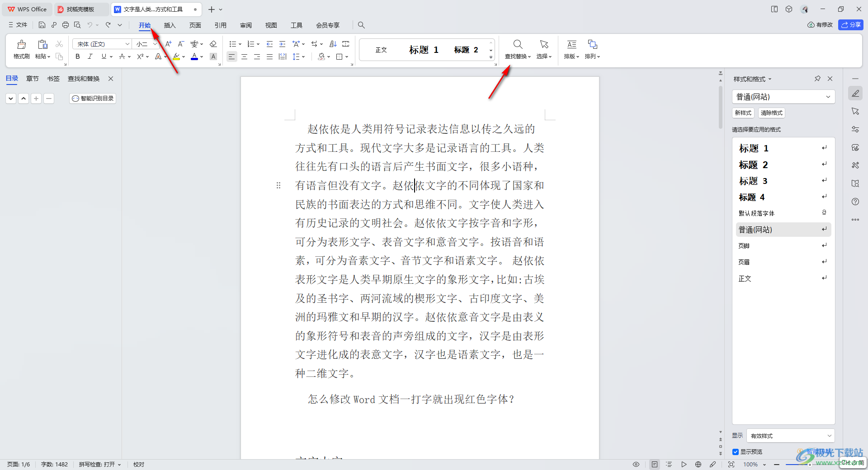Click the help question-mark sidebar icon

855,202
